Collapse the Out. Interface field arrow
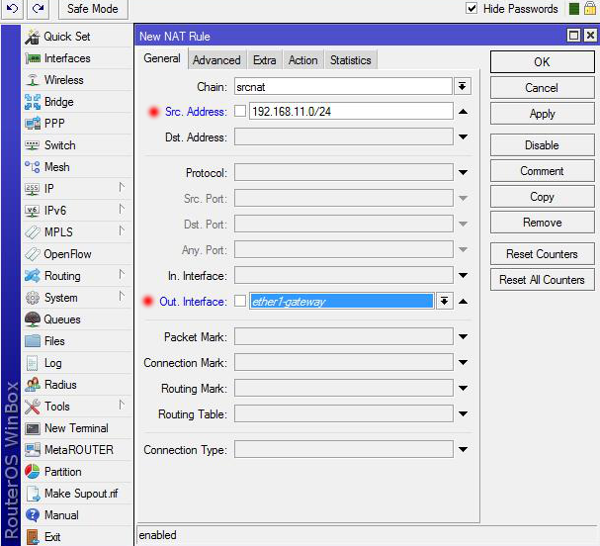600x546 pixels. click(x=463, y=302)
